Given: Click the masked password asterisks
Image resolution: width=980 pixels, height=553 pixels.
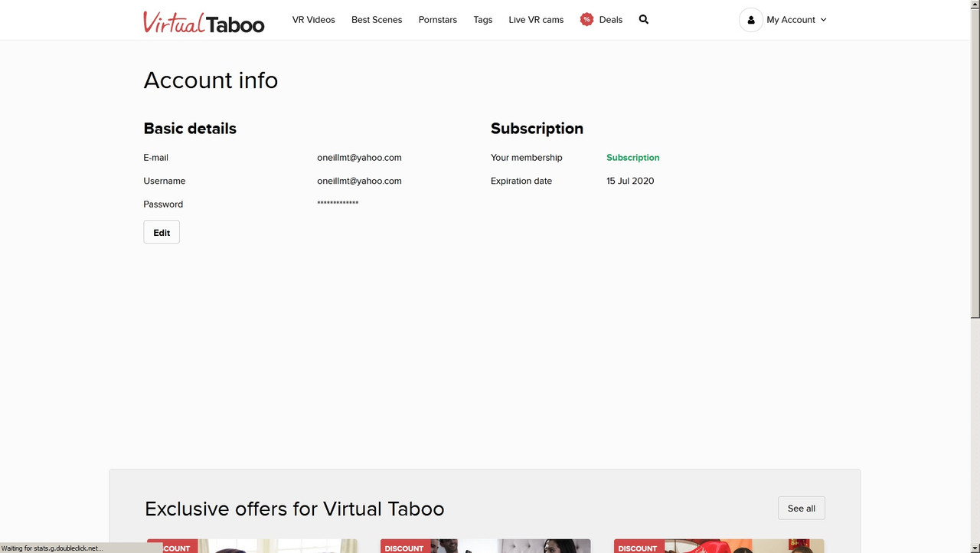Looking at the screenshot, I should point(338,203).
